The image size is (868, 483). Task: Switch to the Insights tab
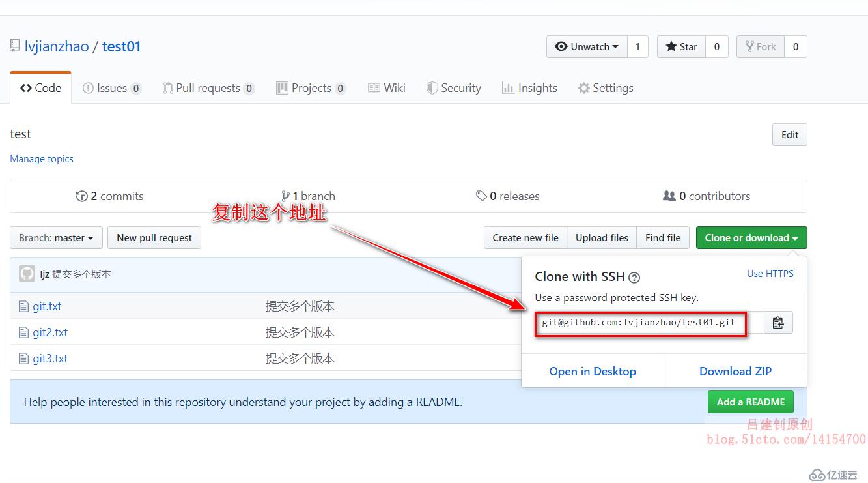point(529,88)
